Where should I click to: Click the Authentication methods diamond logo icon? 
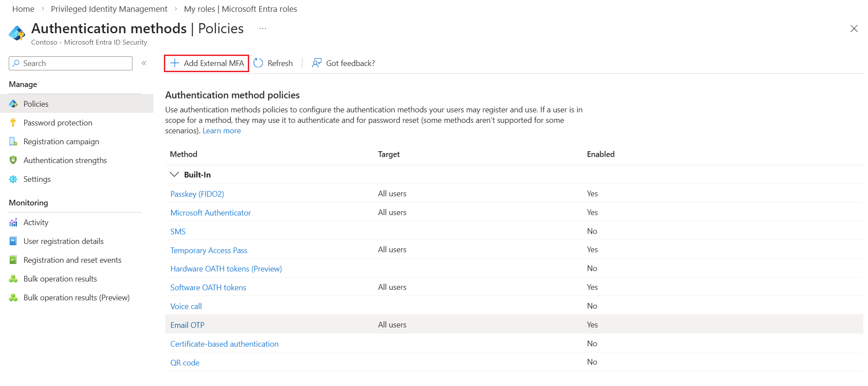17,33
